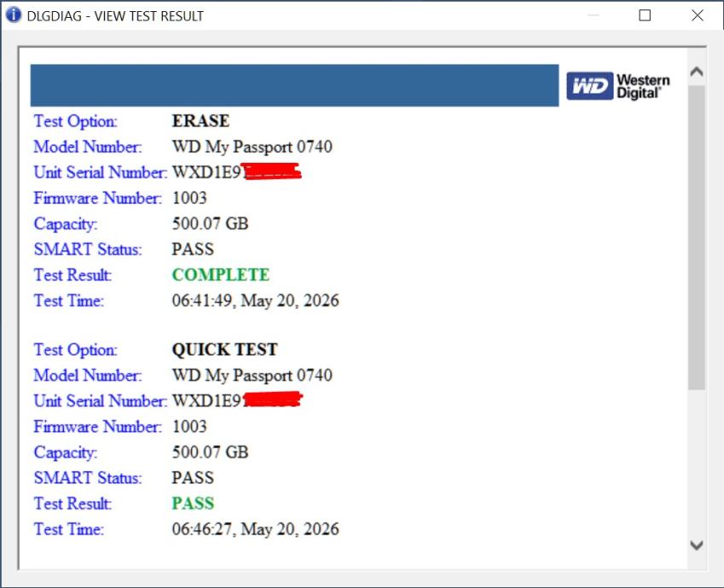The width and height of the screenshot is (724, 588).
Task: Click the Western Digital logo
Action: tap(618, 86)
